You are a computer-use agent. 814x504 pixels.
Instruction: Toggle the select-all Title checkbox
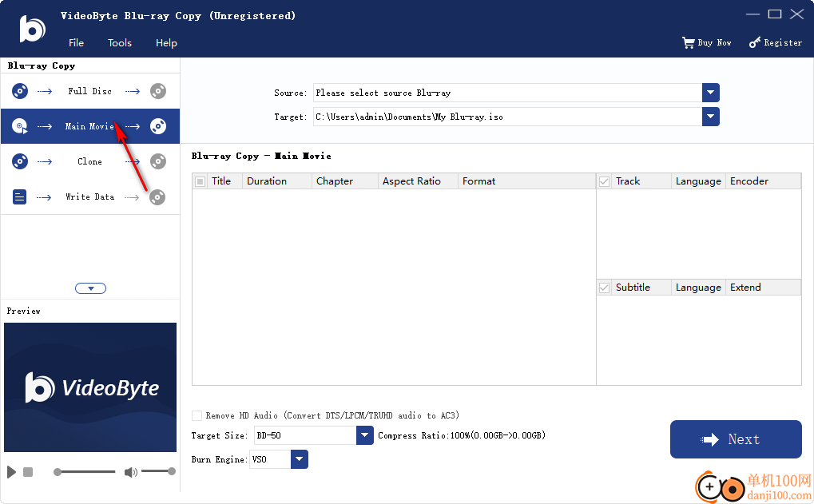200,181
